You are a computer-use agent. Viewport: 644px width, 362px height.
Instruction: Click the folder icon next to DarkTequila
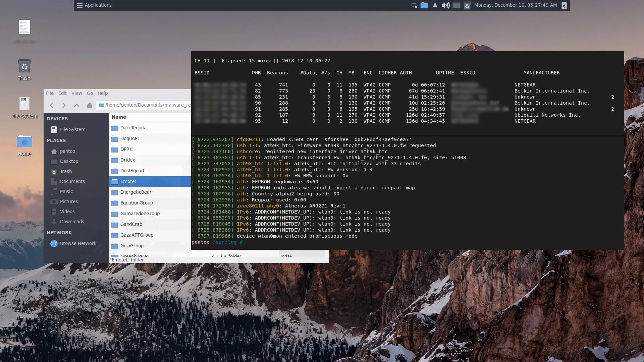point(115,128)
